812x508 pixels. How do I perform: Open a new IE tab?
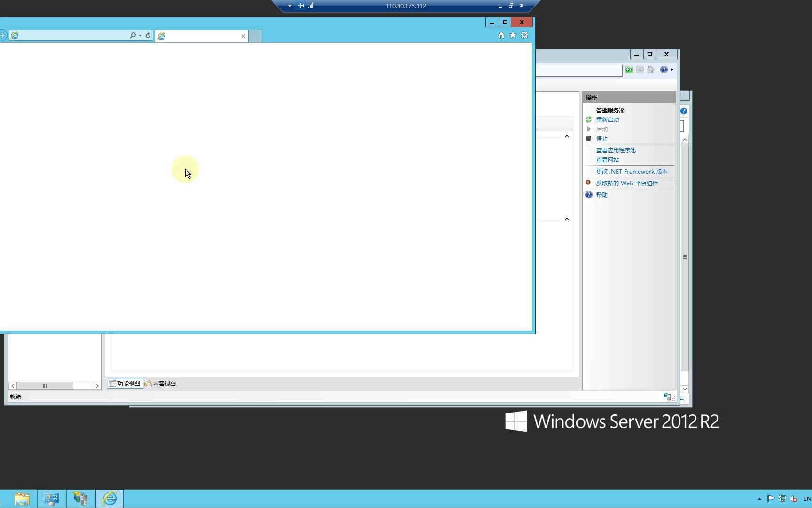[x=255, y=36]
